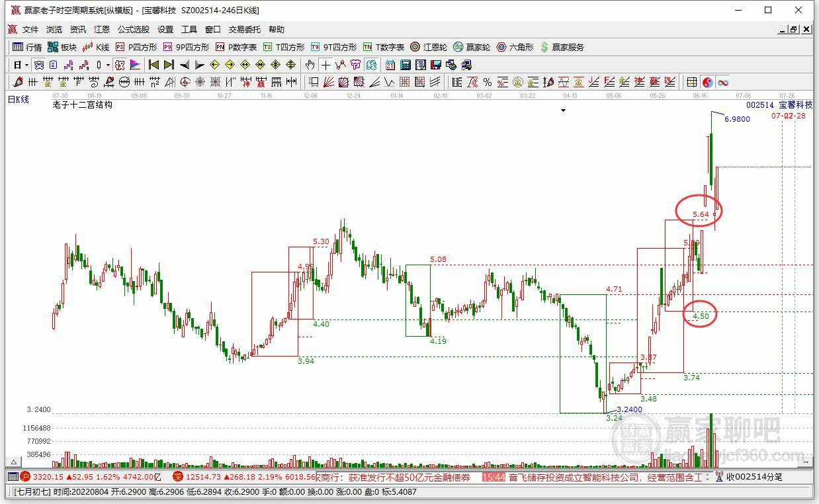
Task: Open the 设置 menu
Action: [165, 30]
